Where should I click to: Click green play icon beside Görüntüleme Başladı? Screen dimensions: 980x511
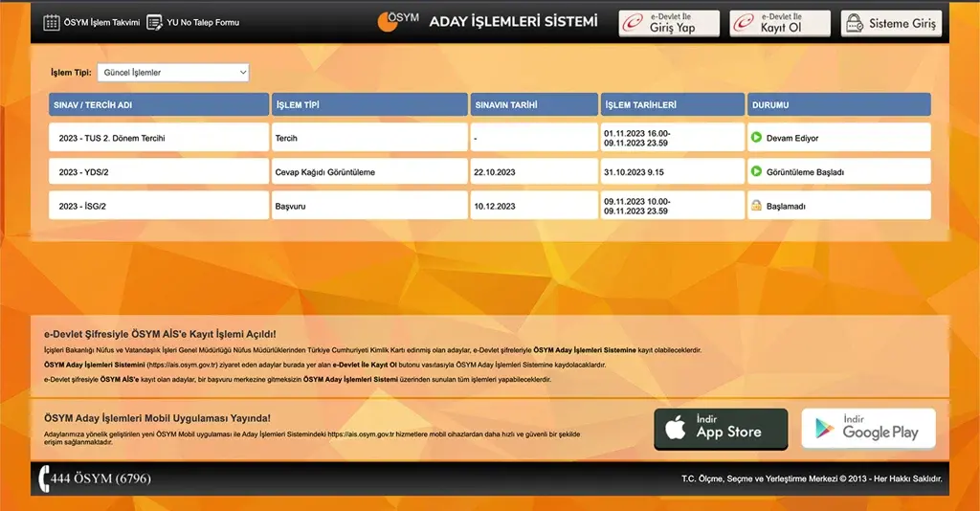coord(756,172)
